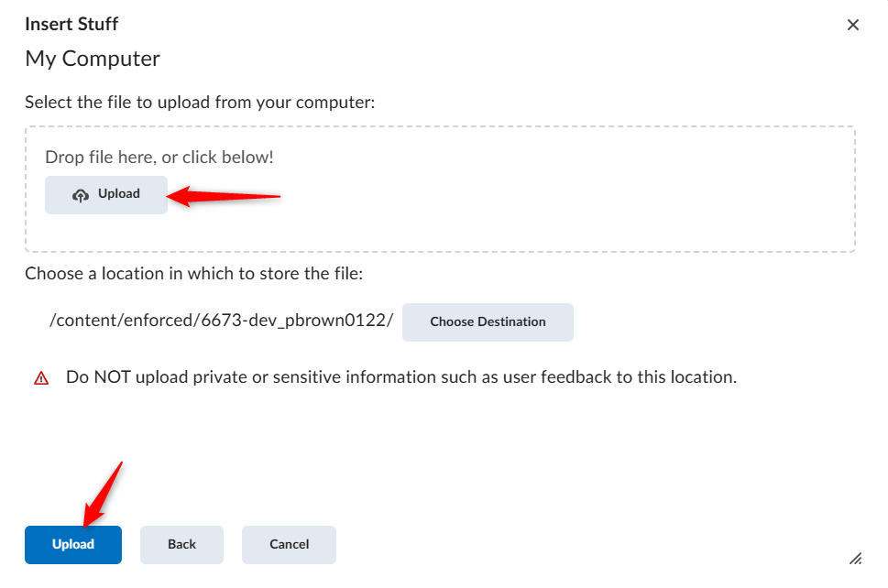Viewport: 888px width, 588px height.
Task: Click 'Choose a location in which to store' label
Action: coord(193,274)
